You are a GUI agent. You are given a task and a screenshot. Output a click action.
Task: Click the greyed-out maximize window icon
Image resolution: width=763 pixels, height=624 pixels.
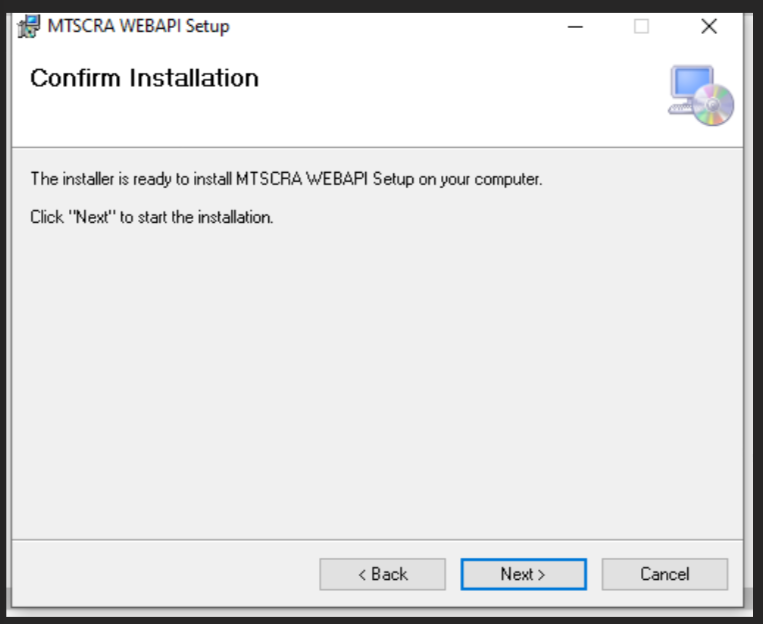click(x=641, y=27)
